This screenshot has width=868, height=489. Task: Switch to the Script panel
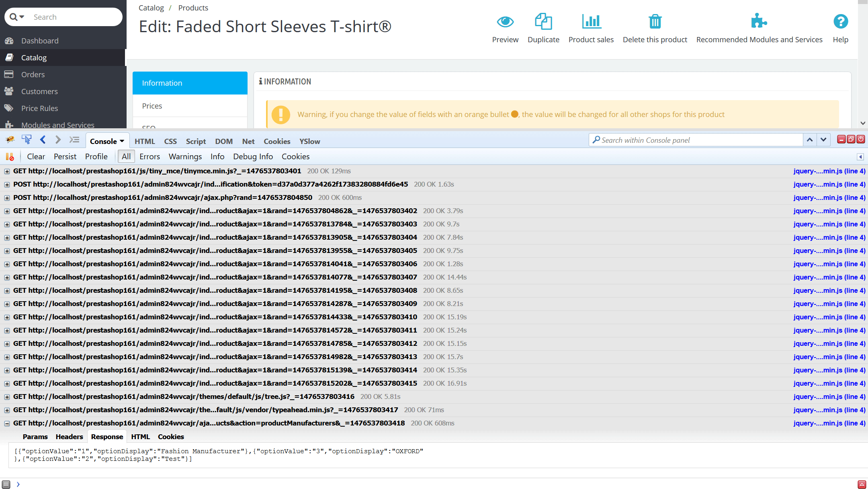196,141
